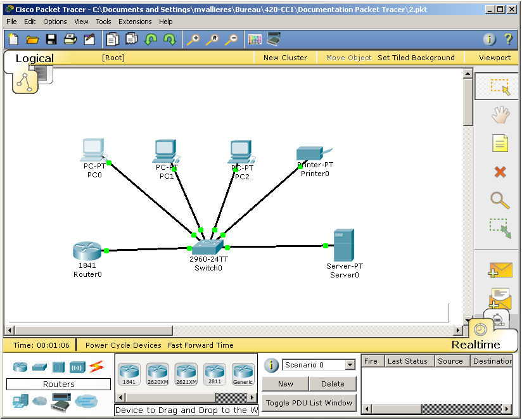Open the File menu
Image resolution: width=522 pixels, height=420 pixels.
tap(11, 22)
